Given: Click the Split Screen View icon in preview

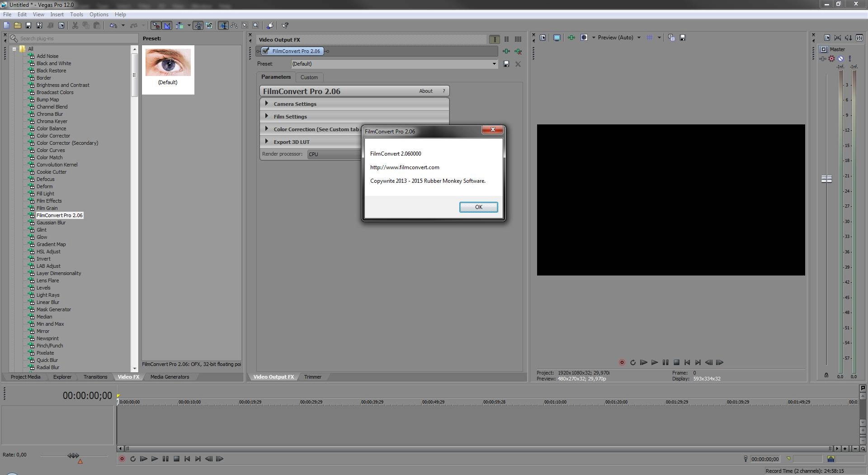Looking at the screenshot, I should 584,38.
